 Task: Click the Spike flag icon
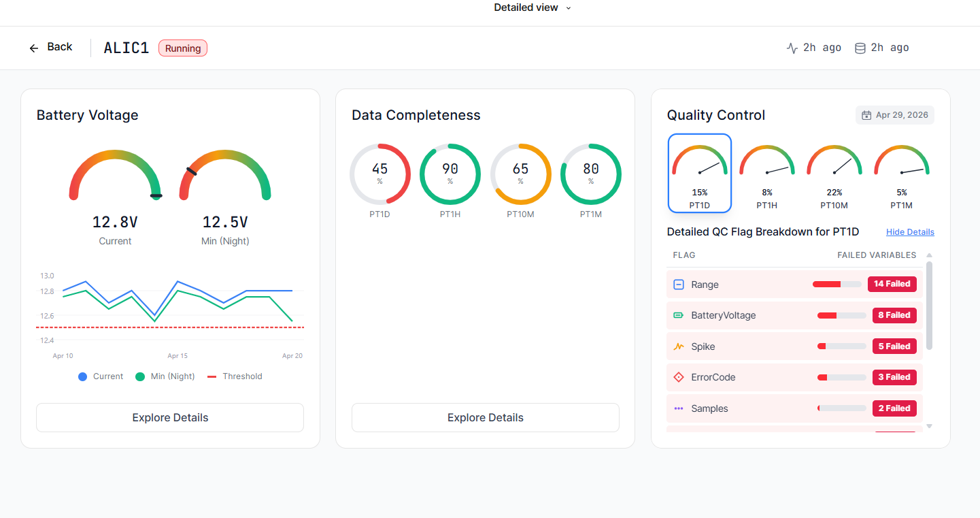pos(678,346)
